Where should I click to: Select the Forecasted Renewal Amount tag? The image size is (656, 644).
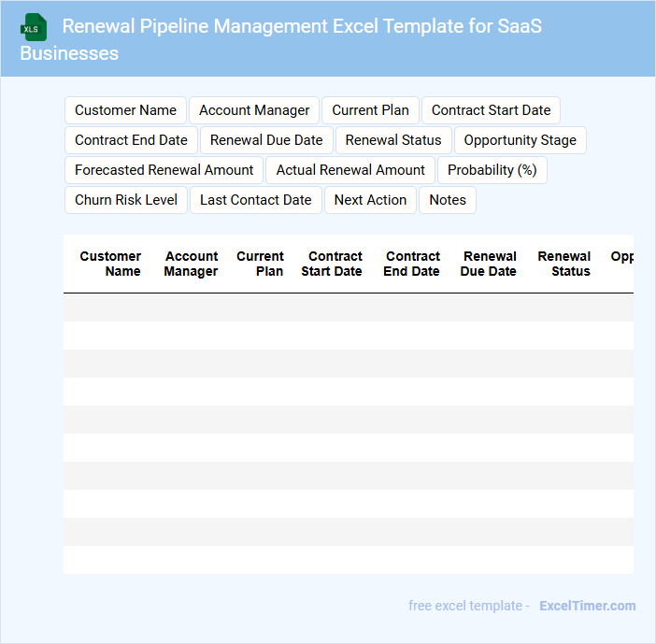[x=164, y=170]
